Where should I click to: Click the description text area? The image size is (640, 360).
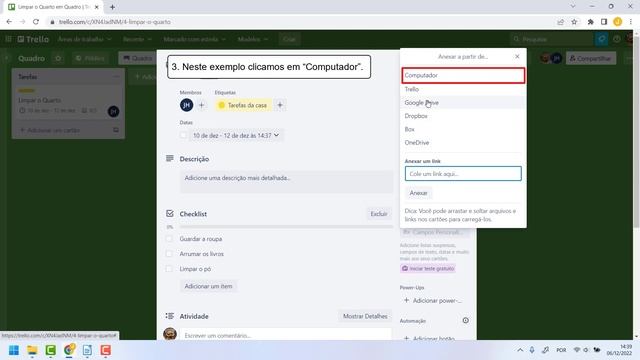[x=286, y=181]
